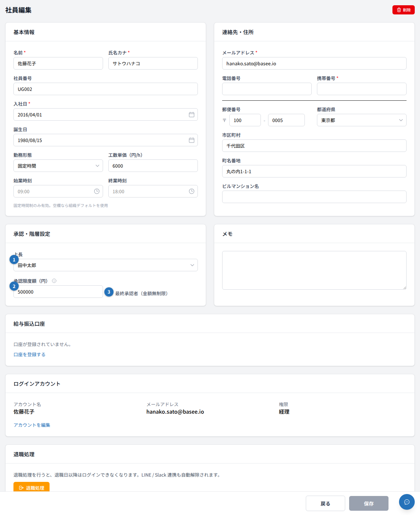Focus the empty 携帯番号 field
This screenshot has height=515, width=420.
pos(362,89)
